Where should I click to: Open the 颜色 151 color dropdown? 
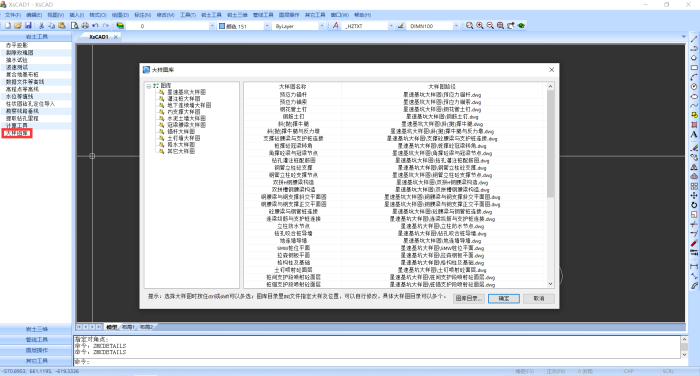pyautogui.click(x=244, y=26)
